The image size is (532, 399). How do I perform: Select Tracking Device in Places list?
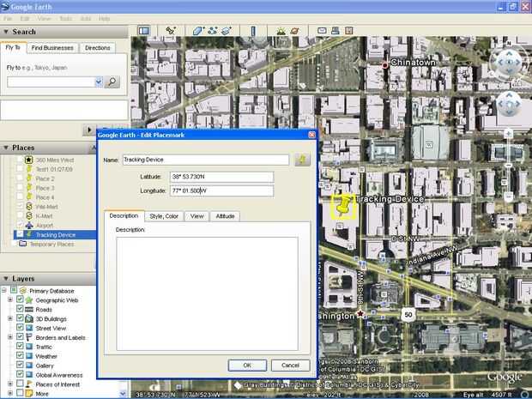(x=56, y=234)
